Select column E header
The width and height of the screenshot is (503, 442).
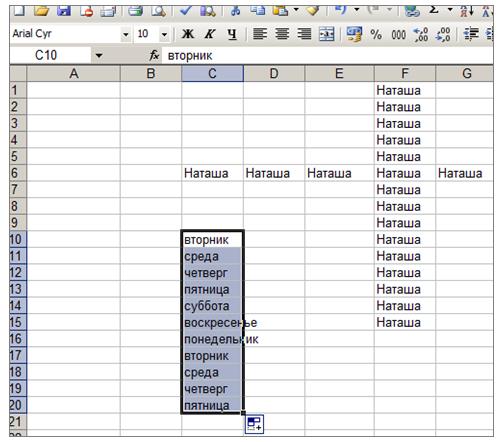click(x=339, y=74)
